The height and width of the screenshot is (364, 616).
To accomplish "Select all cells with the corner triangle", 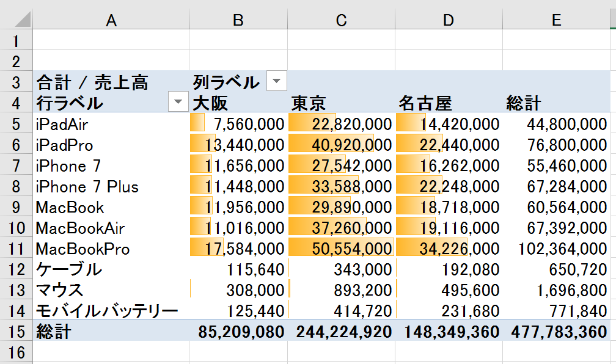I will [21, 20].
